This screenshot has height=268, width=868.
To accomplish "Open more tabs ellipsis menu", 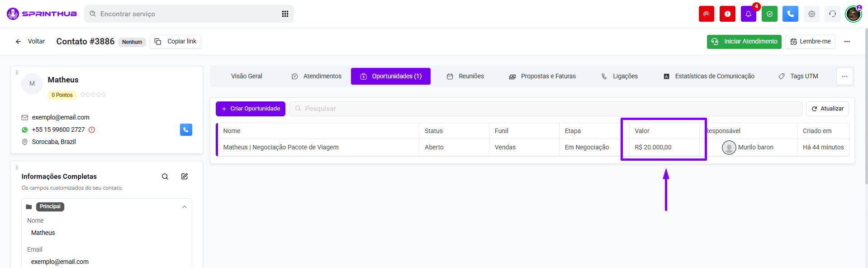I will pos(844,77).
